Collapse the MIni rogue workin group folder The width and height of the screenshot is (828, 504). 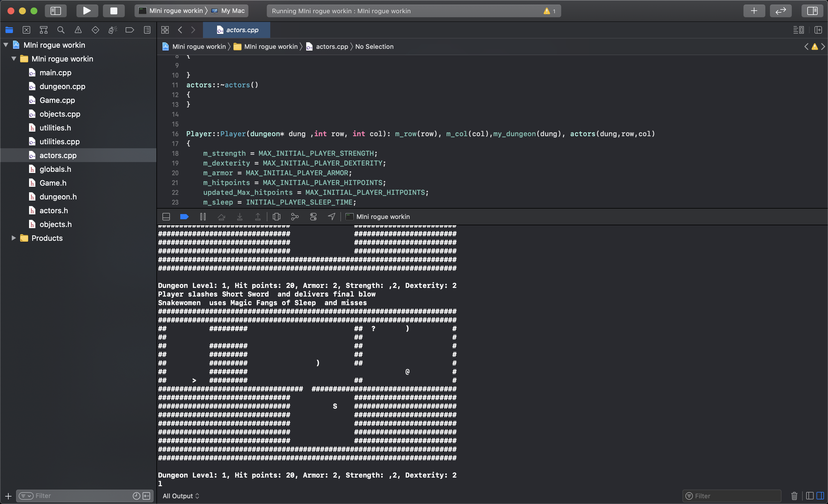point(14,59)
